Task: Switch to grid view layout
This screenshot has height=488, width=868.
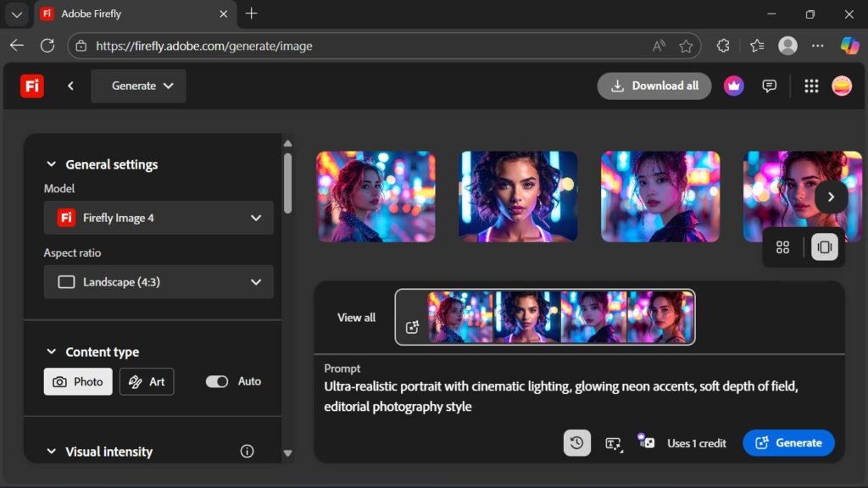Action: [x=783, y=247]
